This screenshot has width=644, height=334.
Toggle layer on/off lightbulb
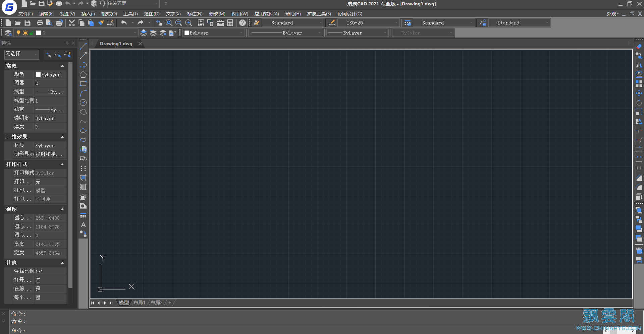[x=18, y=33]
